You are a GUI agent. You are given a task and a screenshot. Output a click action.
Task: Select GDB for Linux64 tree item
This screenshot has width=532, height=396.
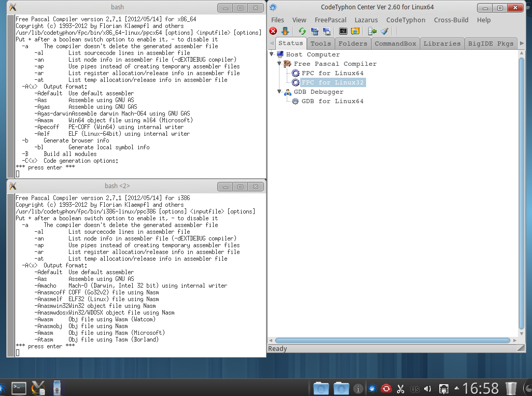click(332, 101)
